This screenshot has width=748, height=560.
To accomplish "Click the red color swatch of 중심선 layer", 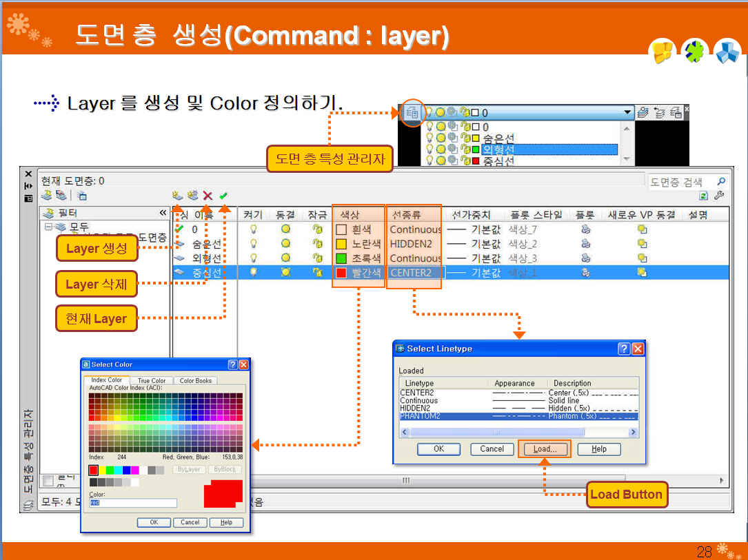I will coord(341,273).
